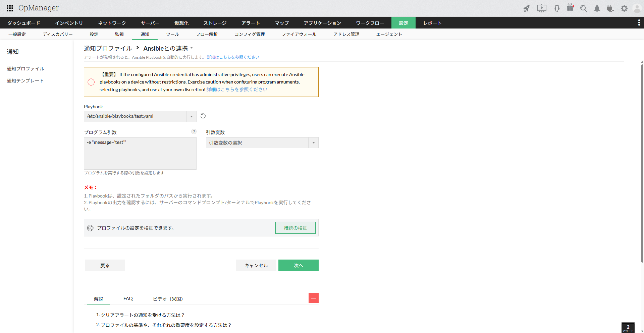This screenshot has height=333, width=644.
Task: Open the フロー解析 submenu tab
Action: pos(207,34)
